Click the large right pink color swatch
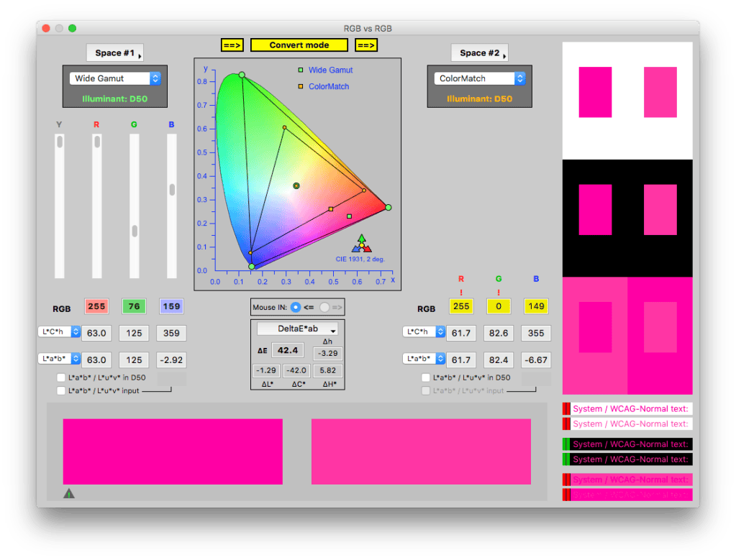736x560 pixels. coord(421,451)
